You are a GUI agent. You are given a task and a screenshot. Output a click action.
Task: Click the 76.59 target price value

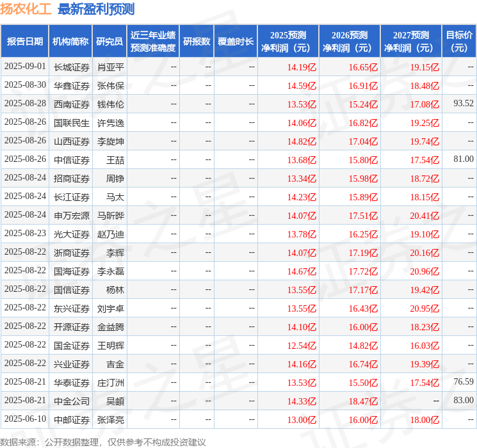464,381
